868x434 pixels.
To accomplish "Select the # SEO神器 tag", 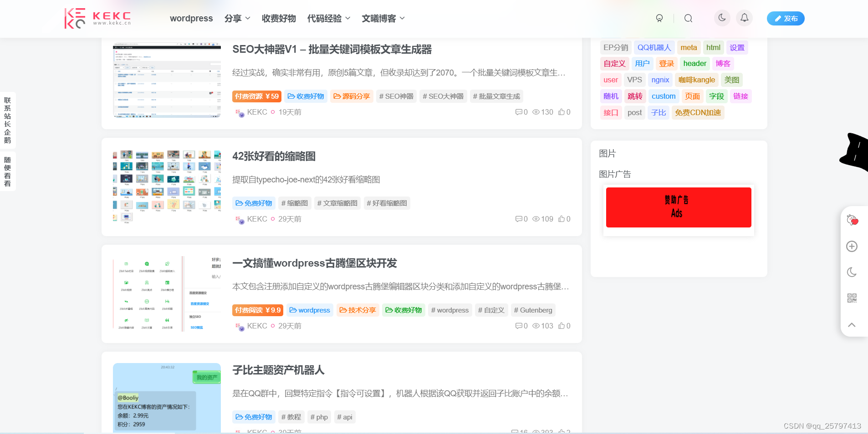I will click(396, 96).
